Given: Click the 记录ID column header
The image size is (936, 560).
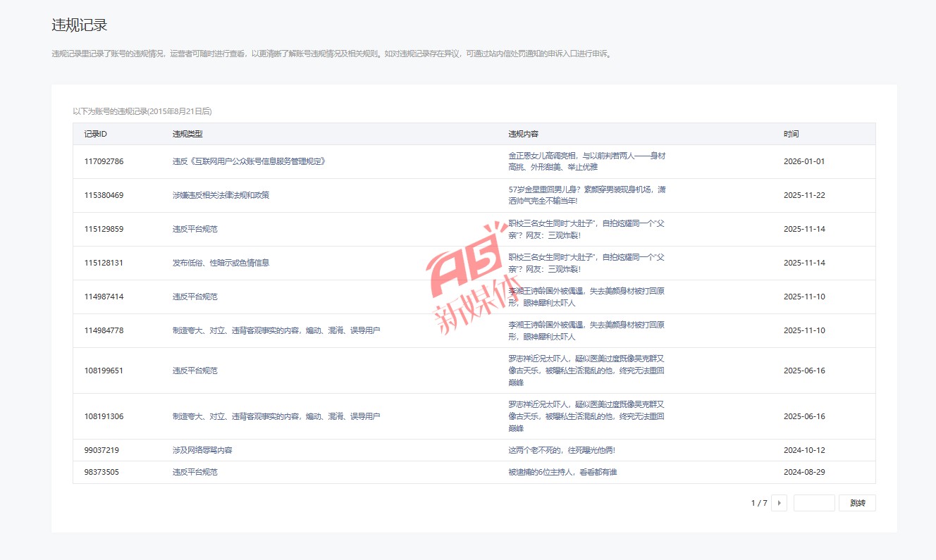Looking at the screenshot, I should [95, 134].
